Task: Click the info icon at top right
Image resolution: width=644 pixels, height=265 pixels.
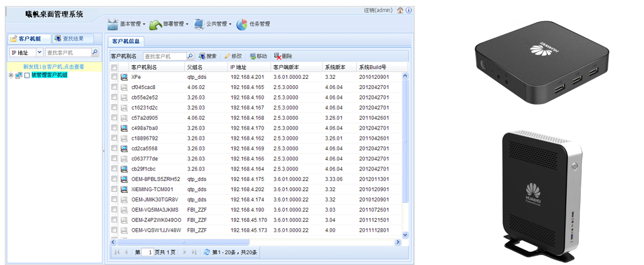Action: [408, 10]
